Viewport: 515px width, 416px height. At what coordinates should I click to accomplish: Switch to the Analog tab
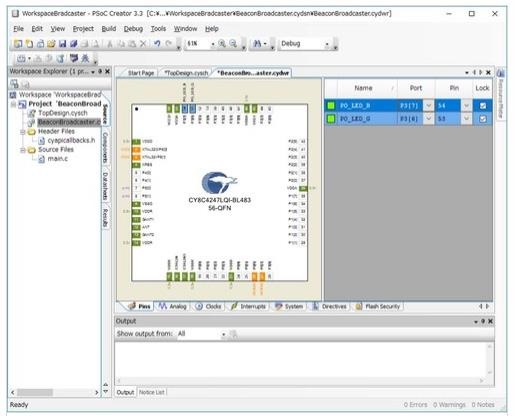(x=173, y=306)
